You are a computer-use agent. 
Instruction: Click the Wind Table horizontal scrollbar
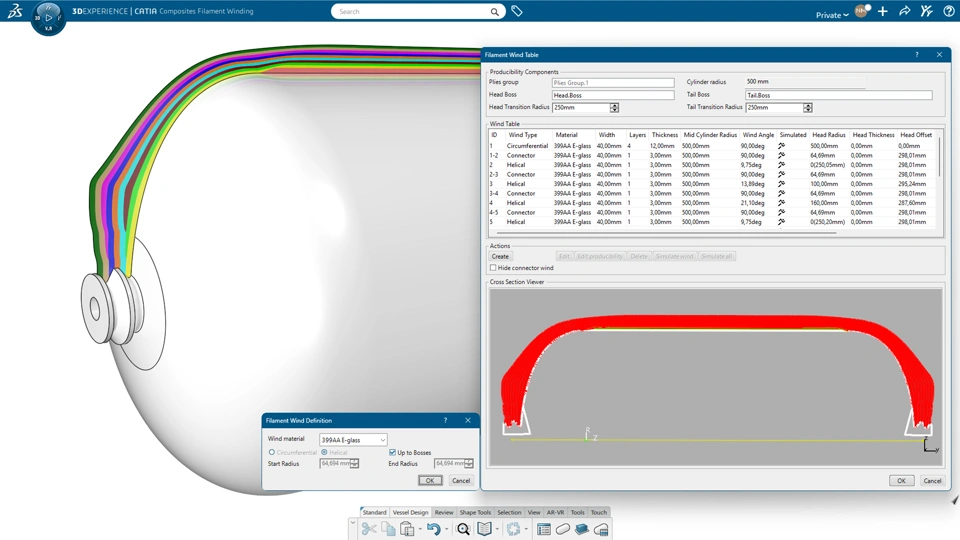coord(666,233)
